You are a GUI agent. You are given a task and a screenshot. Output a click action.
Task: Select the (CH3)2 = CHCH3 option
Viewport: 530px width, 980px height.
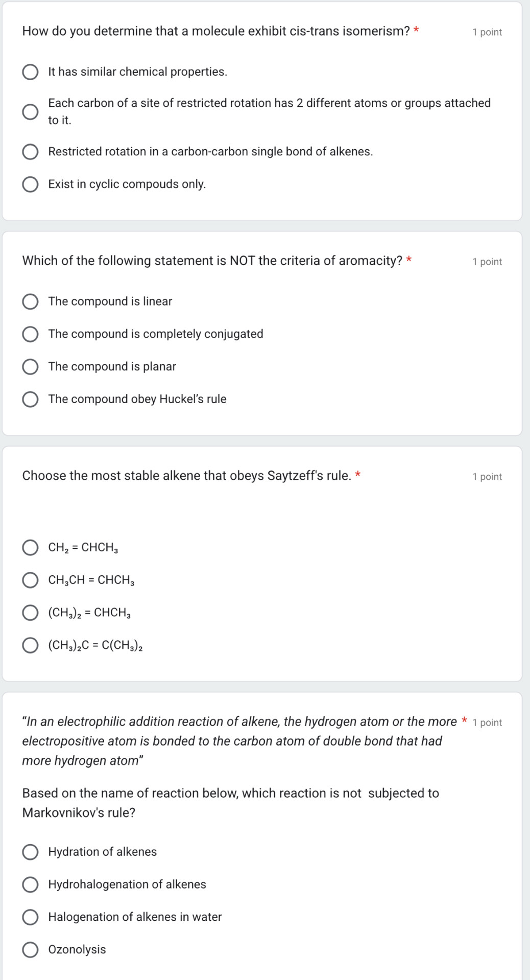click(31, 613)
